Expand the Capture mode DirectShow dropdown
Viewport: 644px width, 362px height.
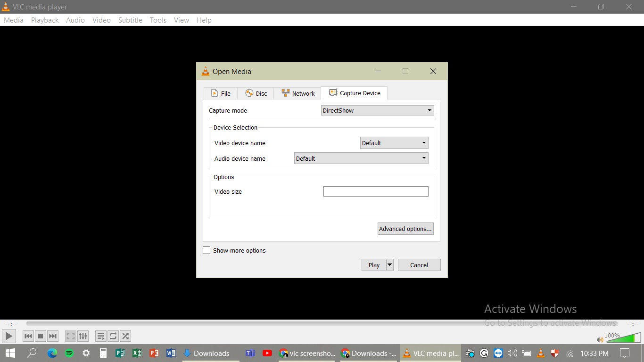[x=377, y=110]
